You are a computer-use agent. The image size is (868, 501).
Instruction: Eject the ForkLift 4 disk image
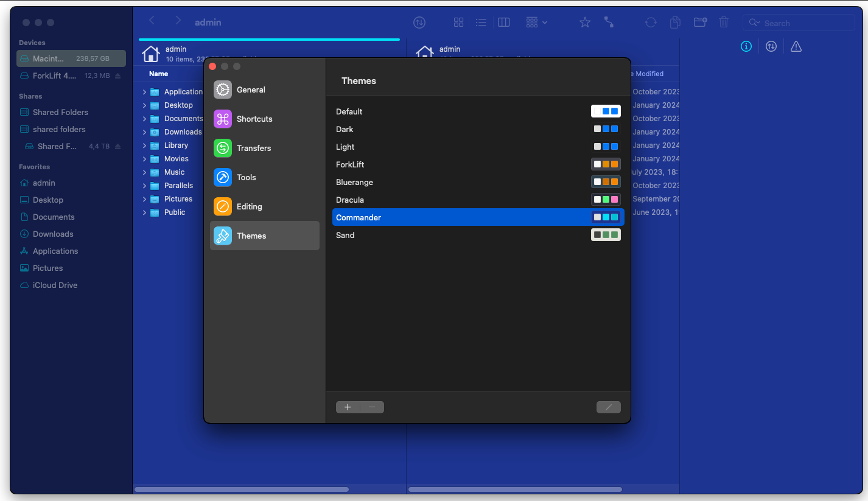point(118,76)
